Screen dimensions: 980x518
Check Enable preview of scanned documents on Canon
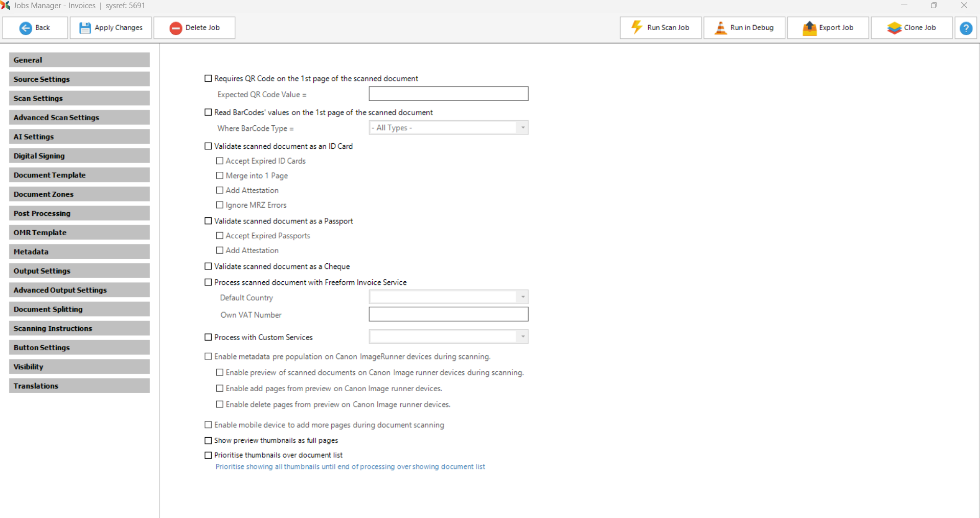(x=220, y=373)
